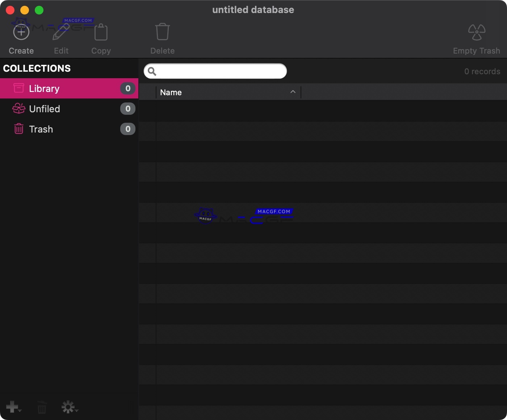Toggle Name column sort order
Viewport: 507px width, 420px height.
click(x=293, y=92)
